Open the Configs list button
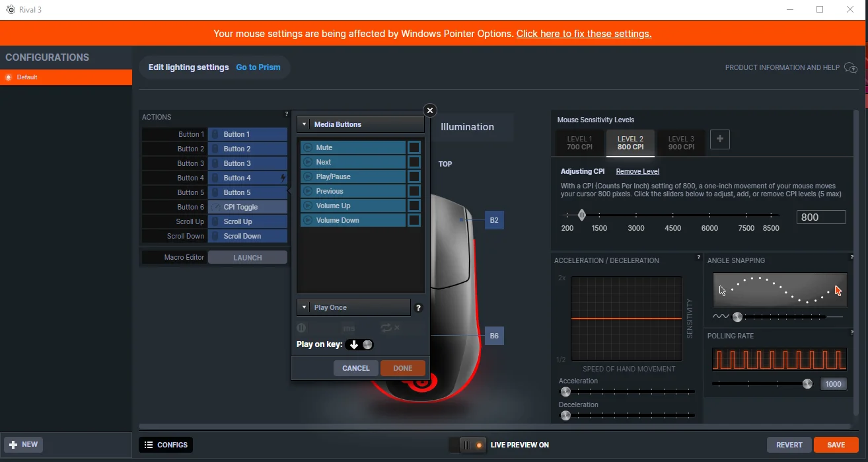The width and height of the screenshot is (868, 462). [166, 445]
